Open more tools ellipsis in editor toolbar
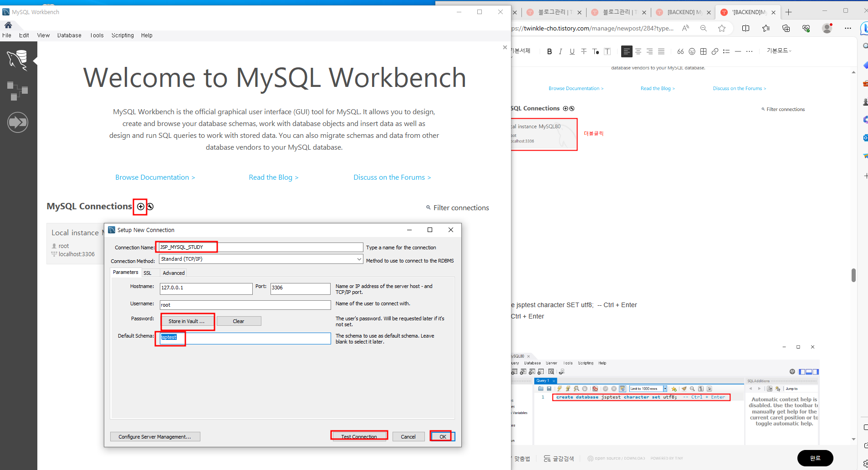Screen dimensions: 868x470 pos(749,51)
